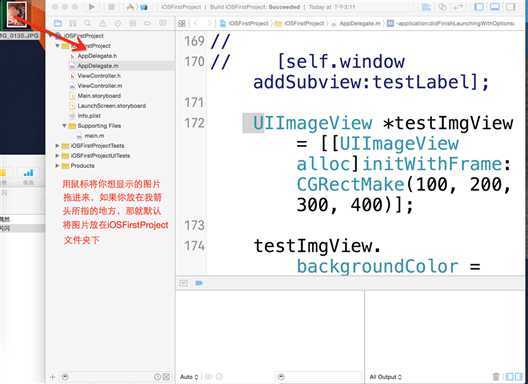Switch to the Standard editor
The image size is (528, 384).
point(427,7)
